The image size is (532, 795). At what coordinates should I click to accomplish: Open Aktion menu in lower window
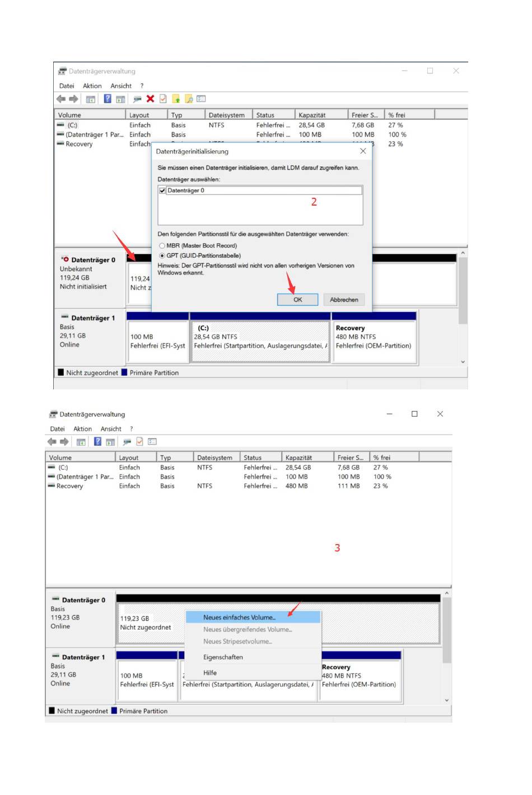click(82, 429)
